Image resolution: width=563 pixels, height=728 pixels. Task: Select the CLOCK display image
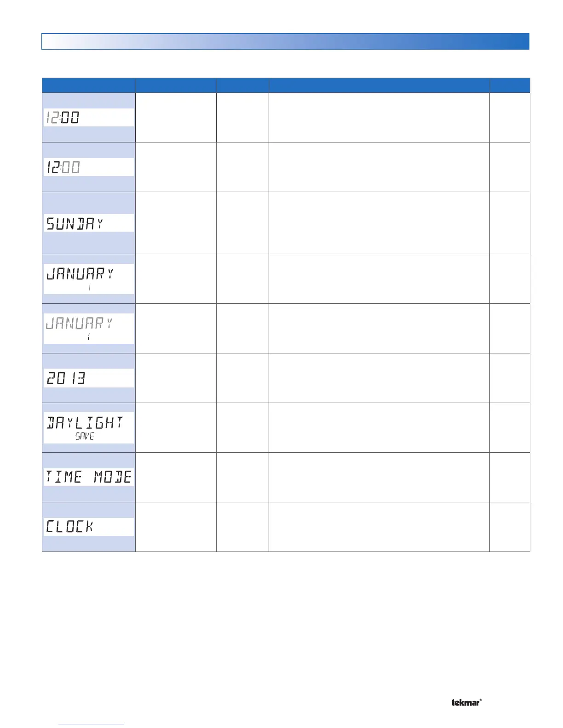(88, 527)
